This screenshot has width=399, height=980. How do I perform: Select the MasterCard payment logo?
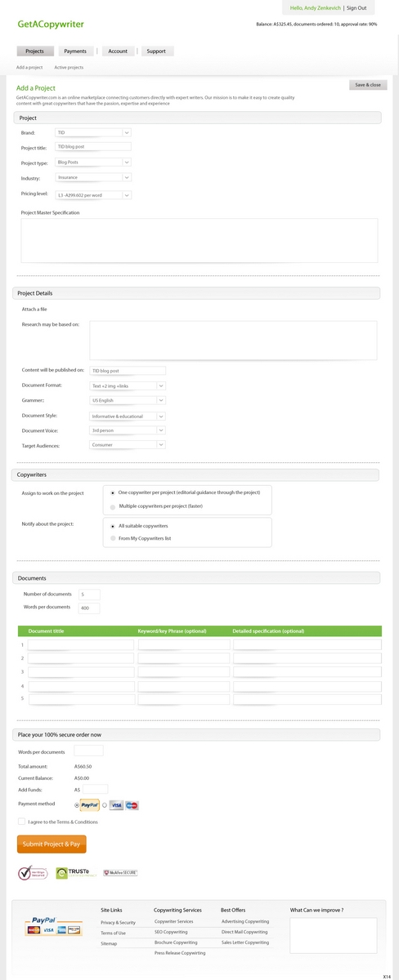click(132, 804)
